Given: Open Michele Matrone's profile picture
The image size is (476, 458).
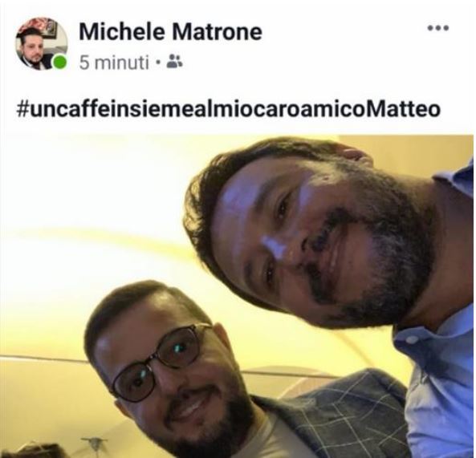Looking at the screenshot, I should pyautogui.click(x=42, y=44).
